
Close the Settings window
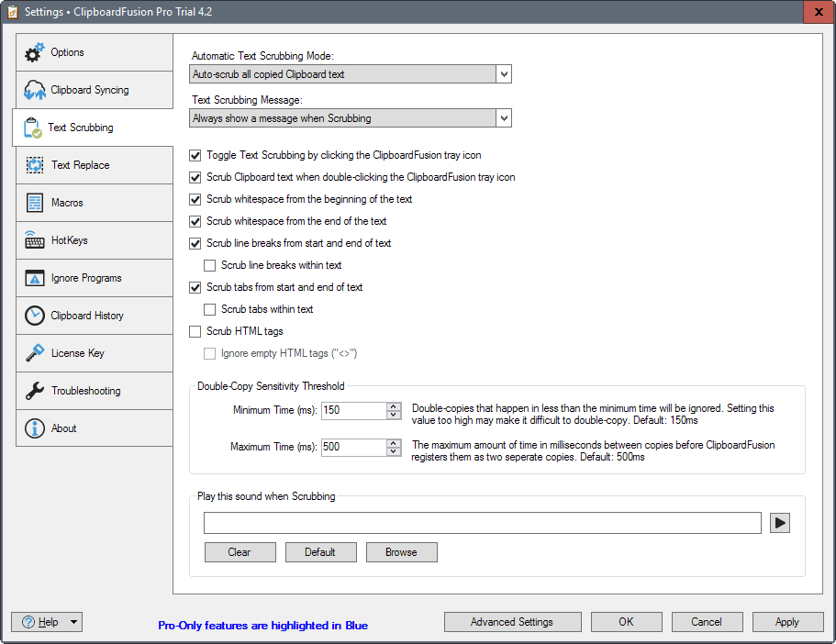click(x=819, y=12)
